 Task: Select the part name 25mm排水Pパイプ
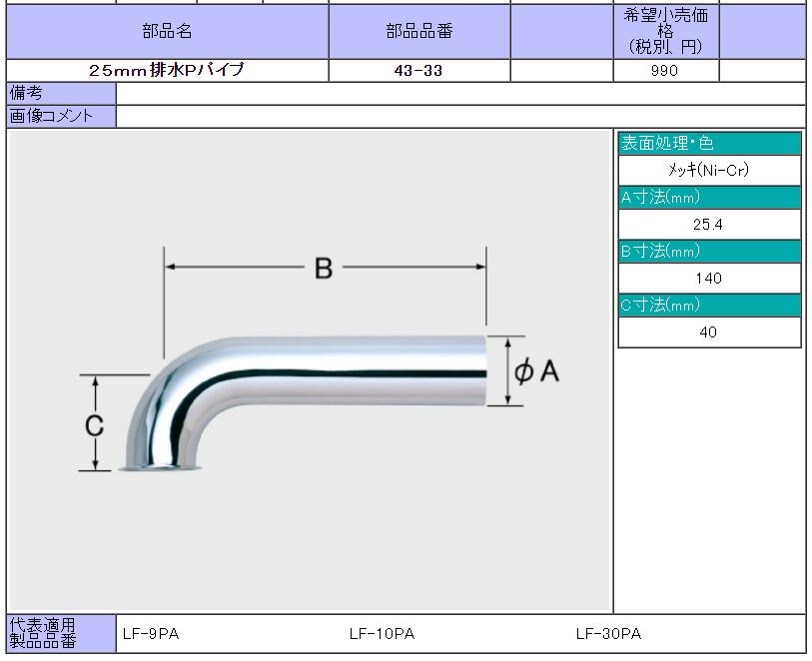point(167,71)
